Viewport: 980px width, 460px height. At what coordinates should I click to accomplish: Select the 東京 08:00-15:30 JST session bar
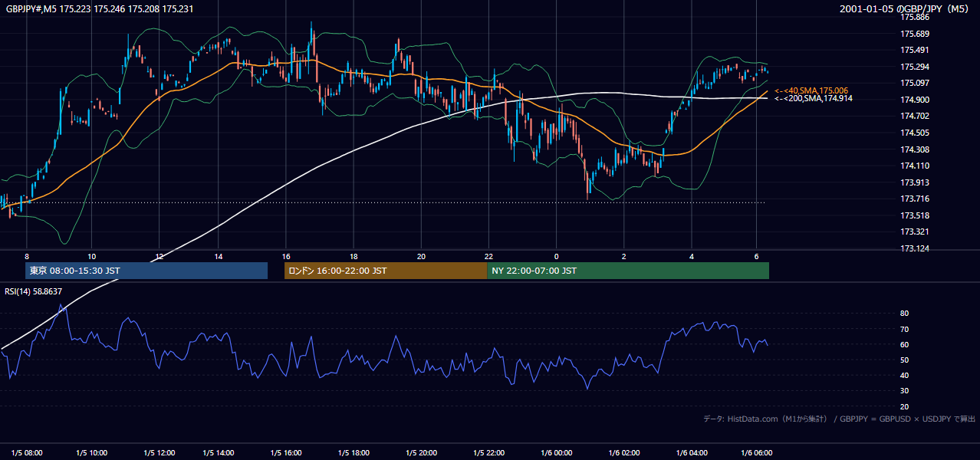pos(146,271)
